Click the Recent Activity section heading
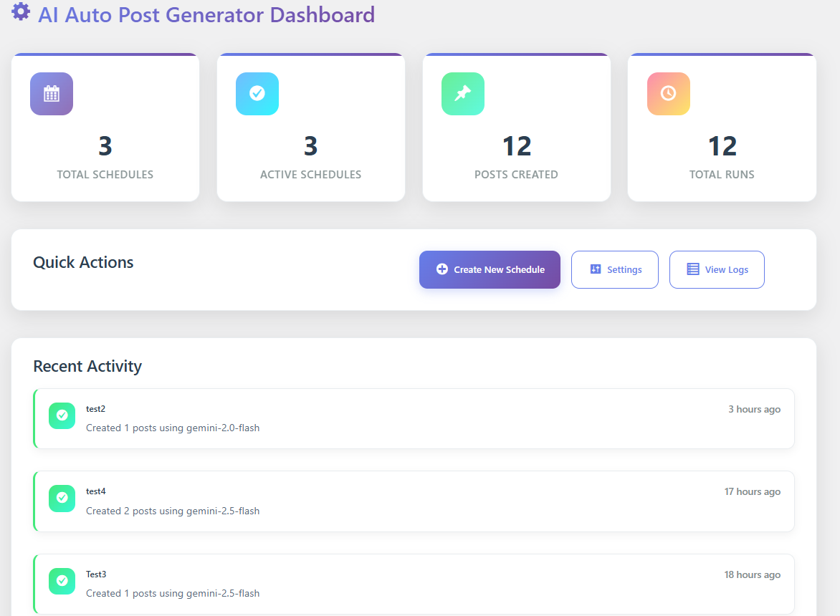This screenshot has height=616, width=840. tap(87, 366)
